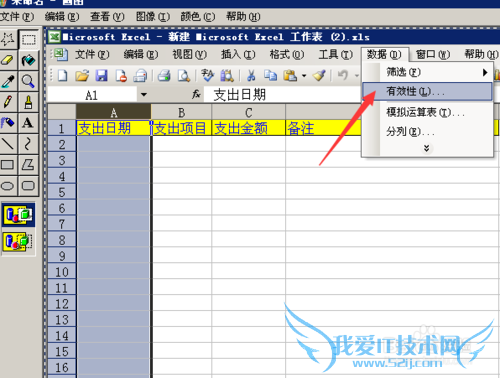Choose opaque selection mode option in Paint
Image resolution: width=500 pixels, height=378 pixels.
click(19, 215)
